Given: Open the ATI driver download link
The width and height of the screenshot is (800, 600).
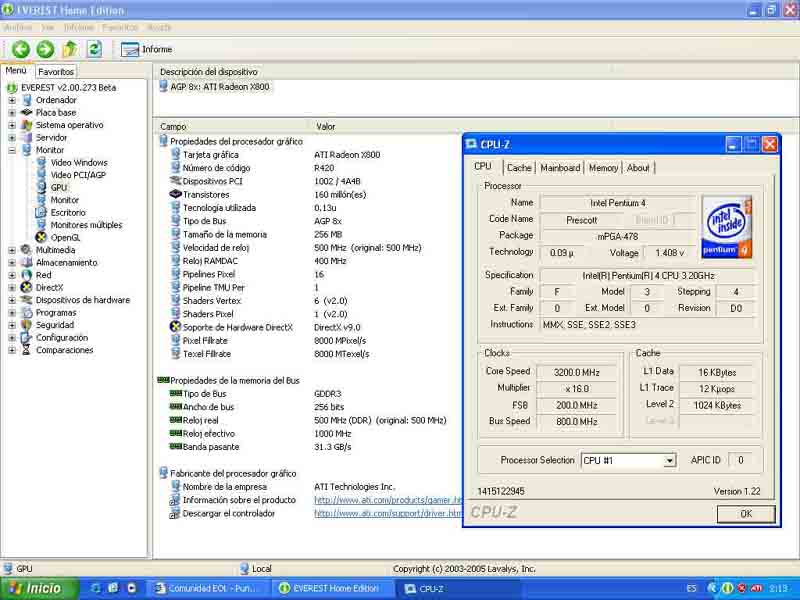Looking at the screenshot, I should pos(387,513).
